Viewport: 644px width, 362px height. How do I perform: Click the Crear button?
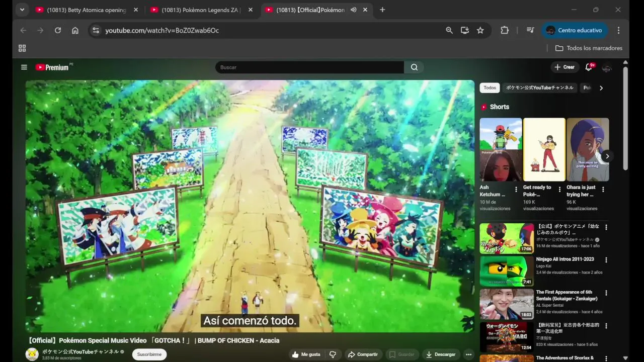[565, 67]
